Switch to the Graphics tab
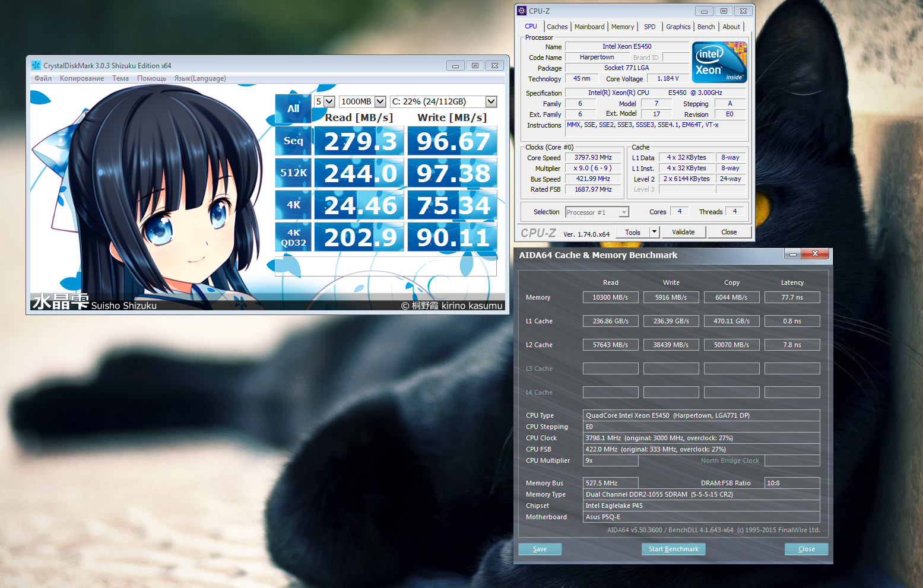 click(678, 27)
